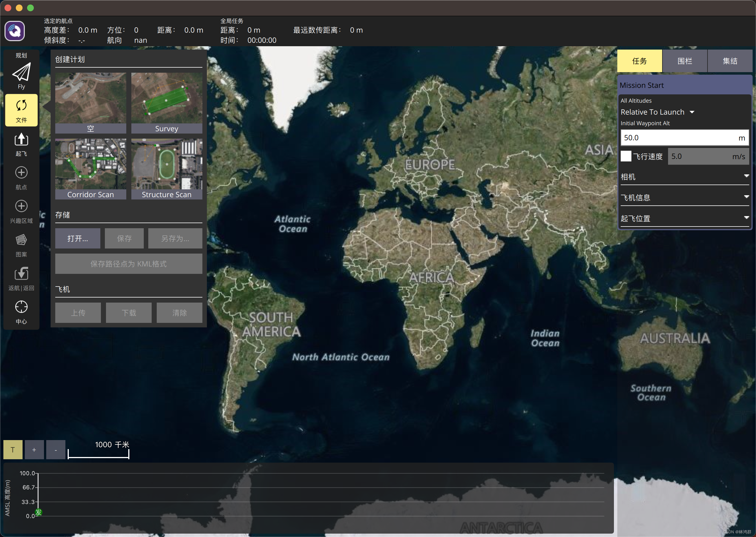Screen dimensions: 756x537
Task: Enable the 飞行速度 flight speed checkbox
Action: click(626, 156)
